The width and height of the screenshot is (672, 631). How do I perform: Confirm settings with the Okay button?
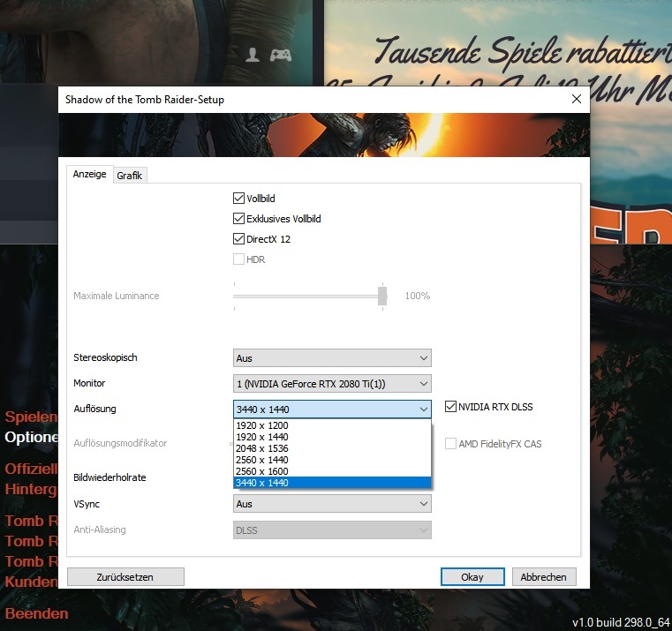pos(472,577)
